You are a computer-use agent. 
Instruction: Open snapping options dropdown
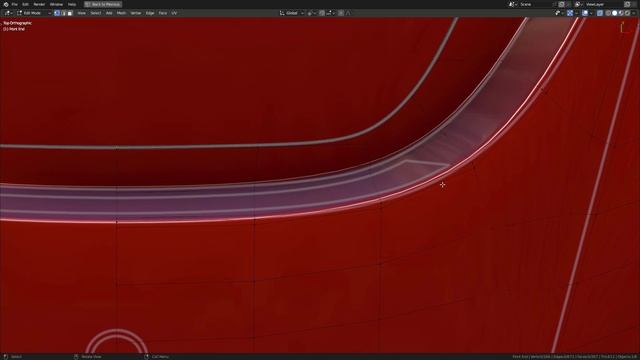click(x=330, y=13)
